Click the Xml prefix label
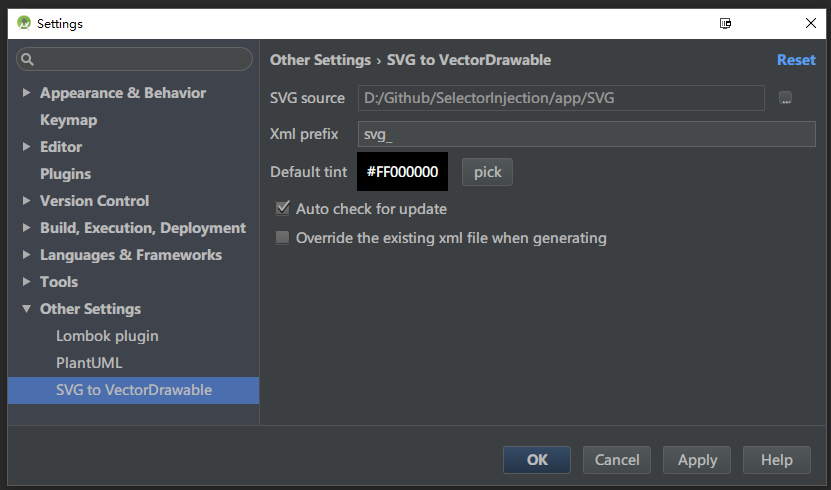 (x=304, y=134)
